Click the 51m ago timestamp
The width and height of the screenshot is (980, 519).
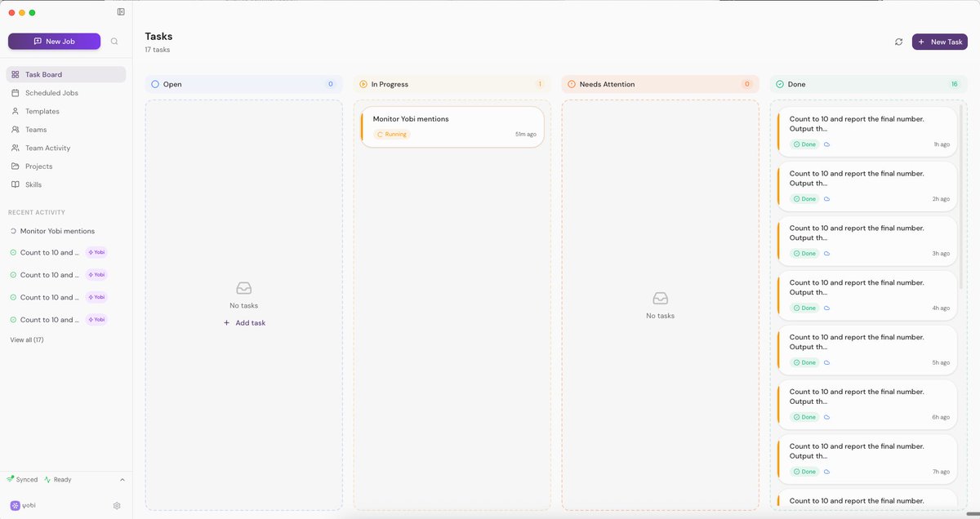pos(526,134)
